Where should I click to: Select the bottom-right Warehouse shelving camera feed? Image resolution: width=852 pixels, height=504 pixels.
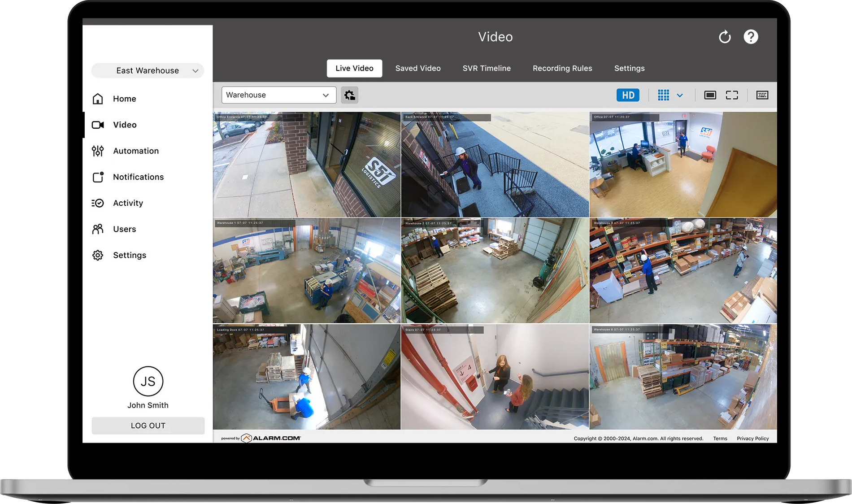(x=683, y=377)
